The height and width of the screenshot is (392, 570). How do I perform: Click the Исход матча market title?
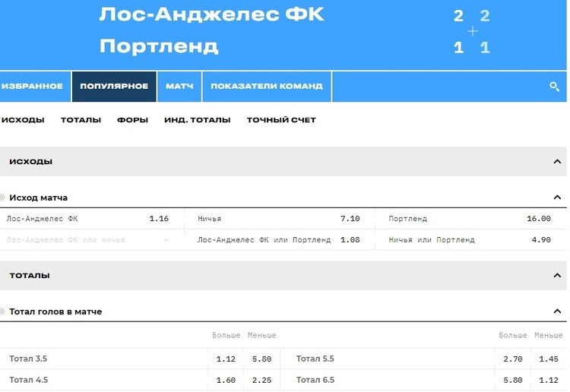39,198
